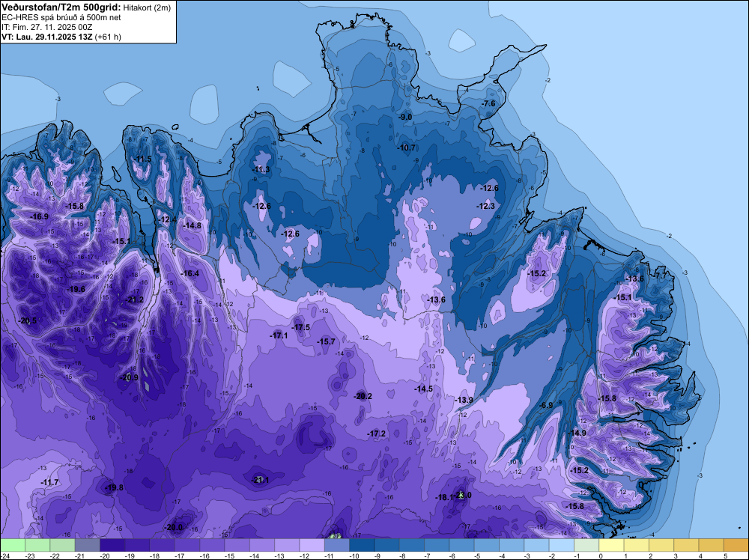This screenshot has width=749, height=560.
Task: Click the -4 light blue legend swatch
Action: pyautogui.click(x=512, y=545)
